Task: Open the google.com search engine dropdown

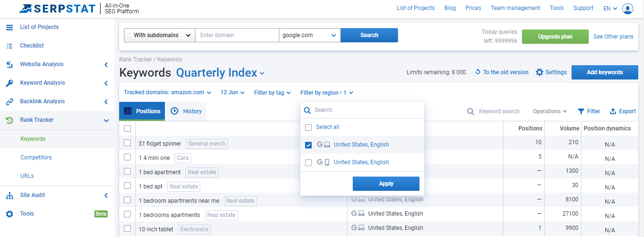Action: click(x=310, y=35)
